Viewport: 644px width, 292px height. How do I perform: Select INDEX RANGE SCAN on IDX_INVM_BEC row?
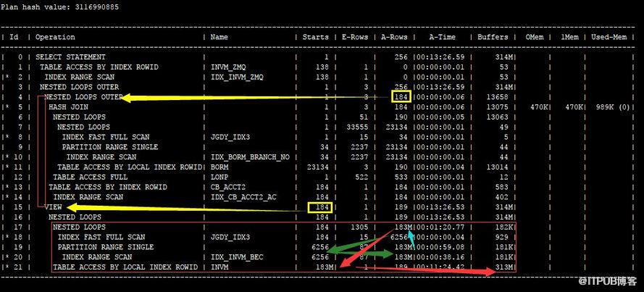pos(97,257)
